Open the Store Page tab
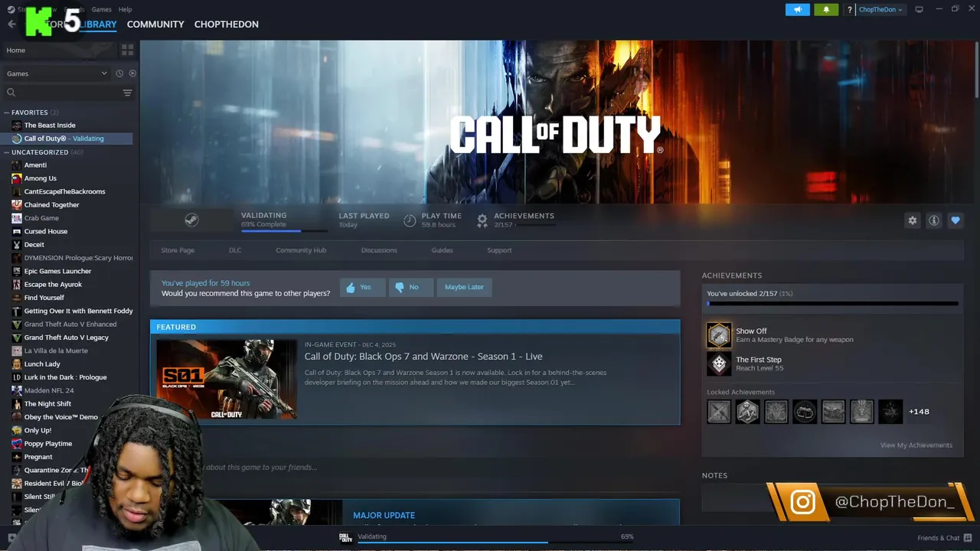The width and height of the screenshot is (980, 551). [178, 250]
